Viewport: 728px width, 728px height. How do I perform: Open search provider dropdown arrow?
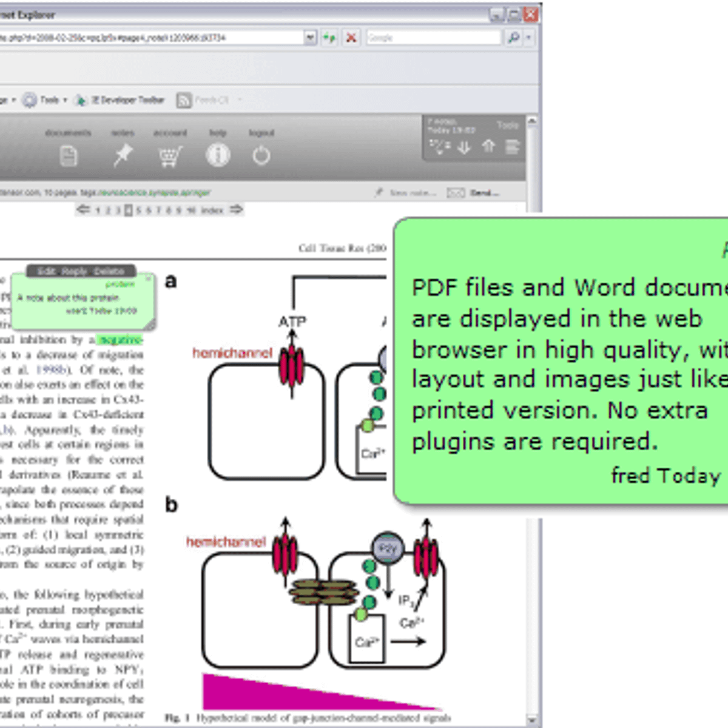(x=528, y=38)
